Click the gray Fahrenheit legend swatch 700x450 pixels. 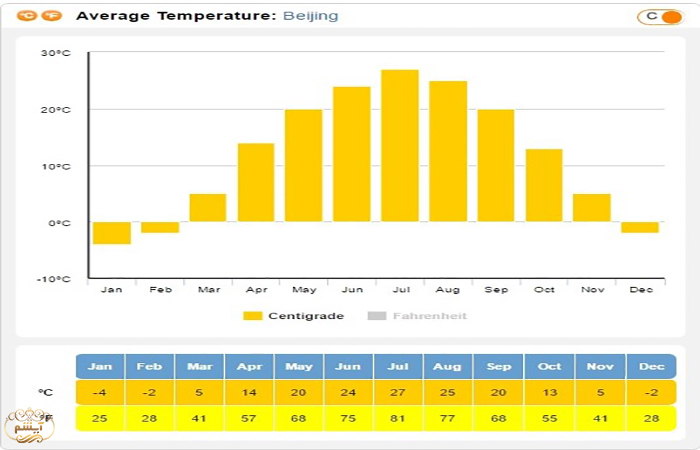click(x=376, y=316)
